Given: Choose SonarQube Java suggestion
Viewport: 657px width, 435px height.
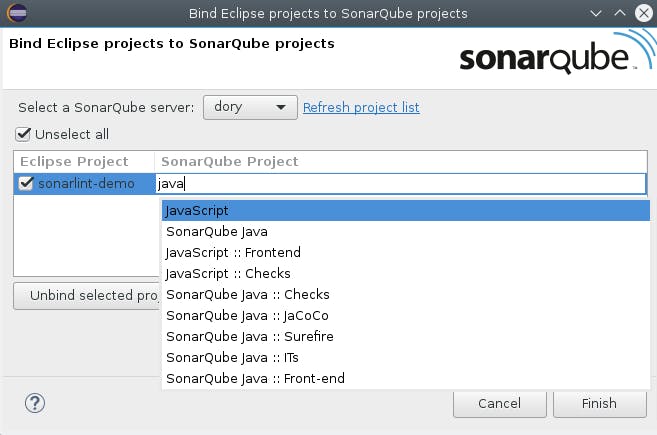Looking at the screenshot, I should [406, 231].
